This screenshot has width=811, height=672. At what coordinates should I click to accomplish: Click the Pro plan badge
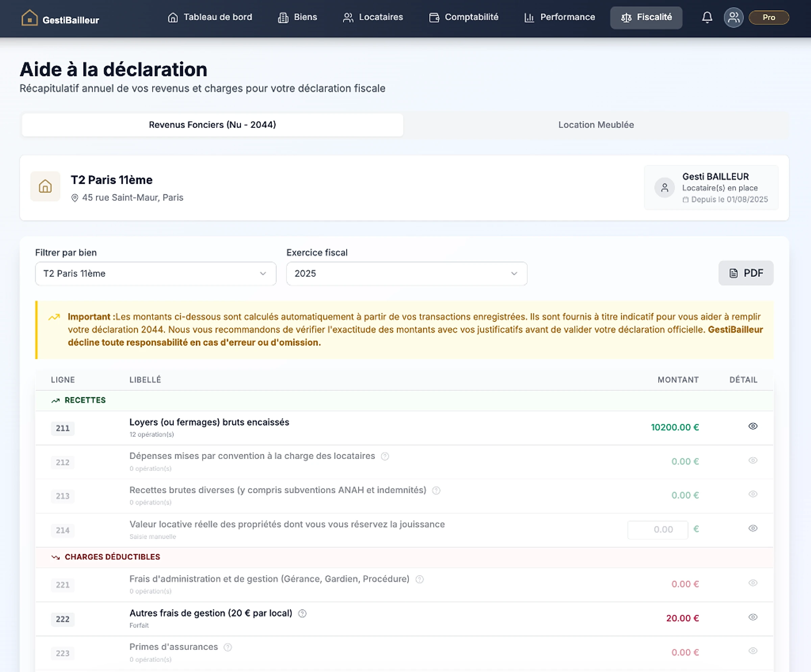pyautogui.click(x=768, y=17)
